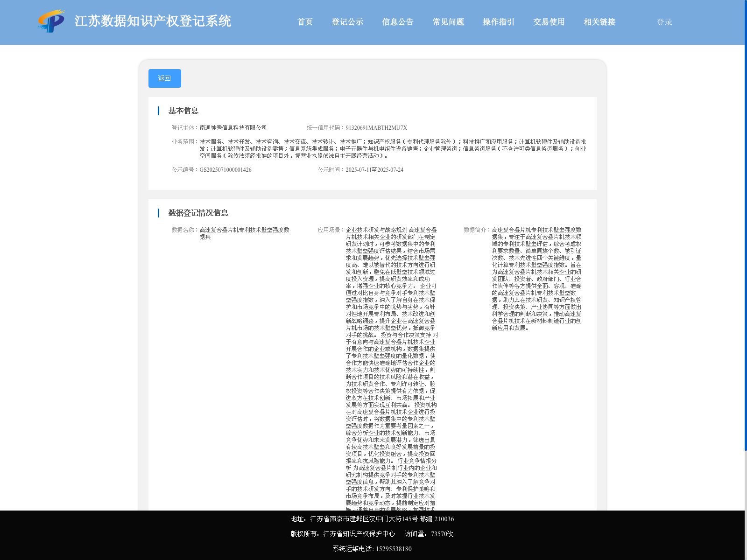Open the 交易使用 navigation item
The image size is (747, 560).
[x=549, y=22]
